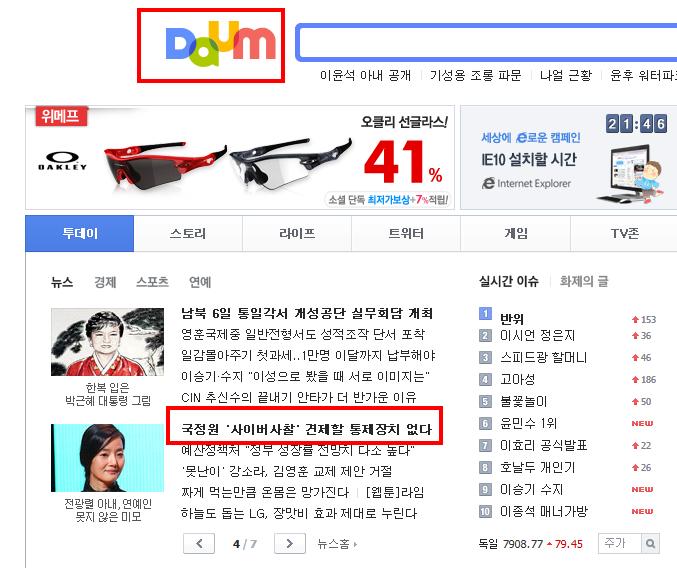This screenshot has height=568, width=677.
Task: Click the Daum logo
Action: [x=221, y=43]
